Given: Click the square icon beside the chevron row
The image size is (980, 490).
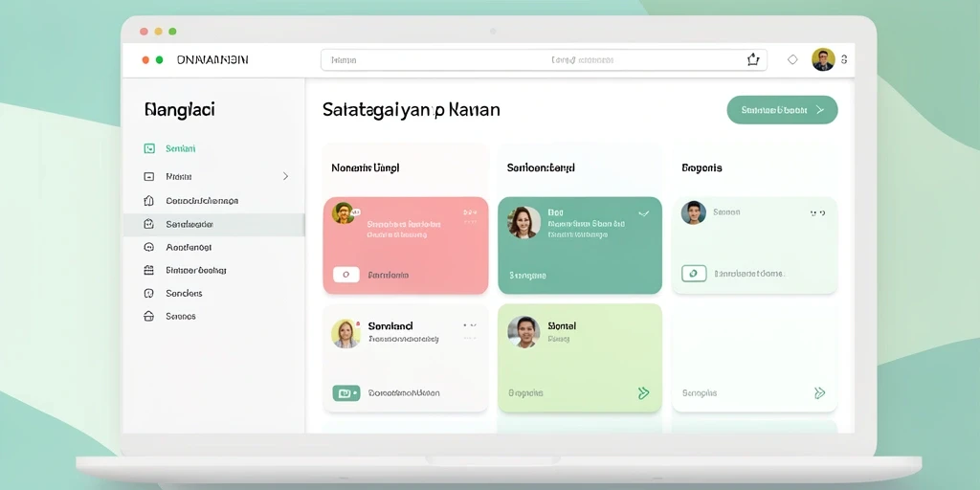Looking at the screenshot, I should point(148,176).
